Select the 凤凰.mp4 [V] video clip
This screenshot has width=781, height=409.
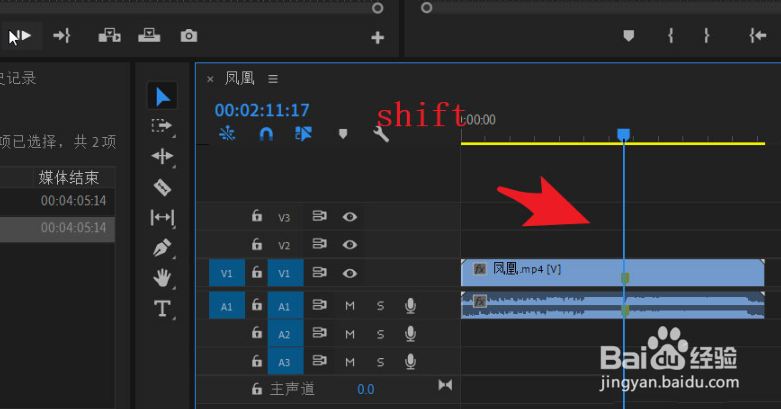click(612, 273)
